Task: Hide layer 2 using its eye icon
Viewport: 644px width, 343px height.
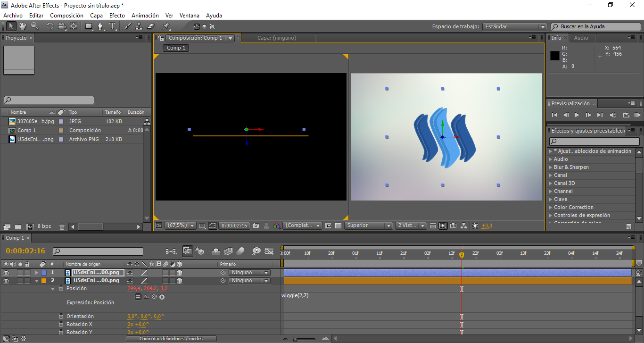Action: pos(6,281)
